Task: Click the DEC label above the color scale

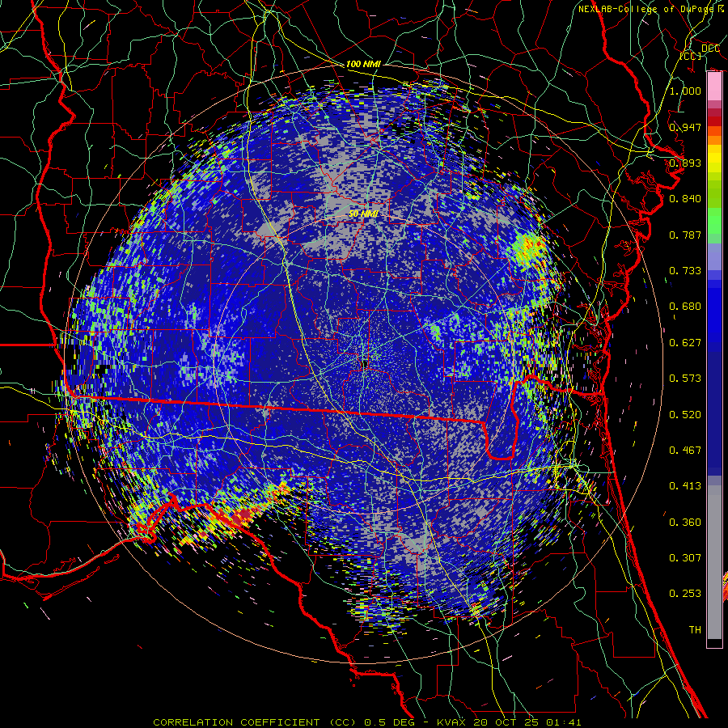Action: (710, 49)
